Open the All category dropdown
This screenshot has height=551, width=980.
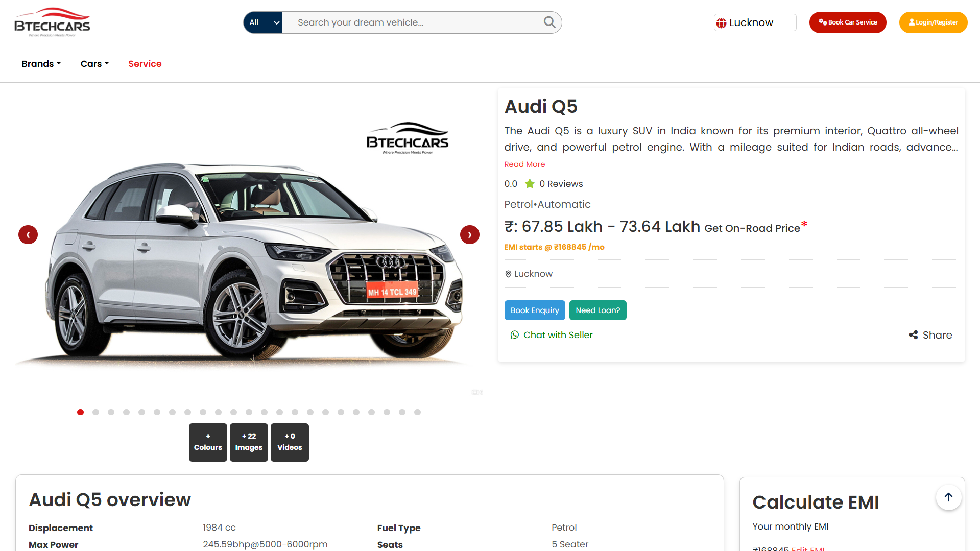[262, 22]
